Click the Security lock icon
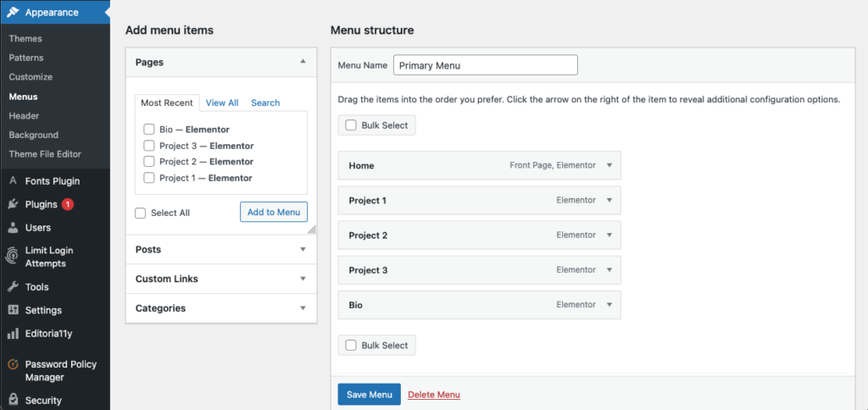The image size is (868, 410). click(14, 400)
